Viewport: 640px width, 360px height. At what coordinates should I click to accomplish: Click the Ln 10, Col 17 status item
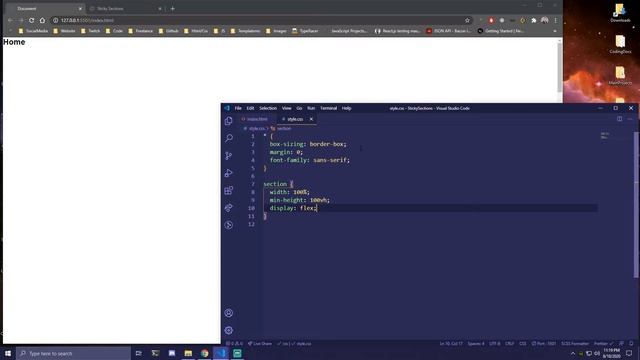(451, 344)
